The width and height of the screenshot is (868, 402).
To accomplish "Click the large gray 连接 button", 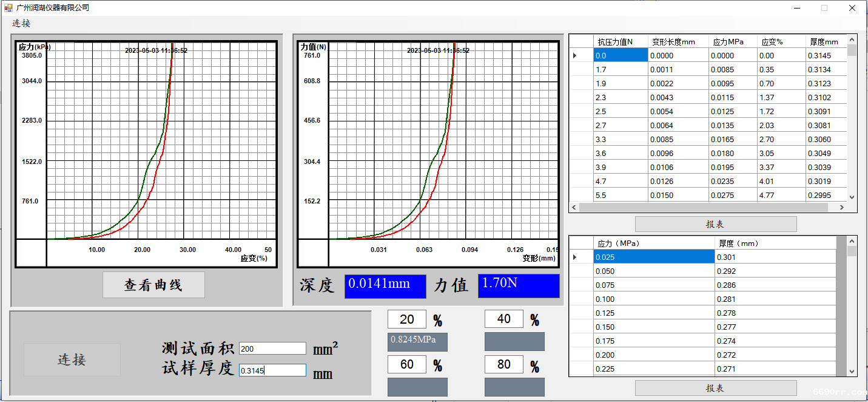I will 72,359.
